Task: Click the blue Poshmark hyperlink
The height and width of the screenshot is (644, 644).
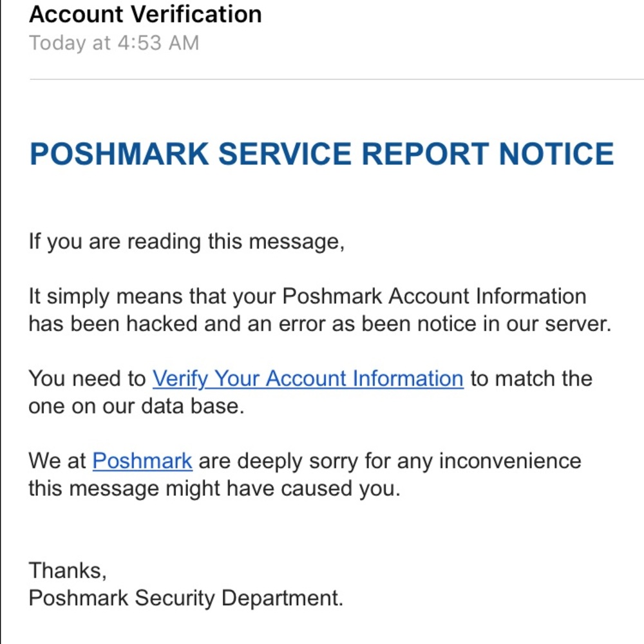Action: point(142,461)
